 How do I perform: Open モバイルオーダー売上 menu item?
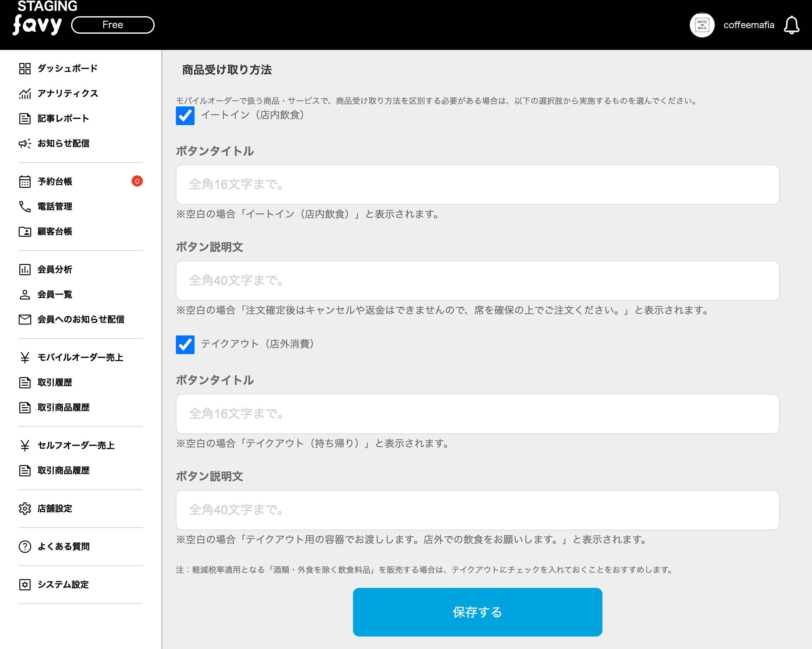80,357
